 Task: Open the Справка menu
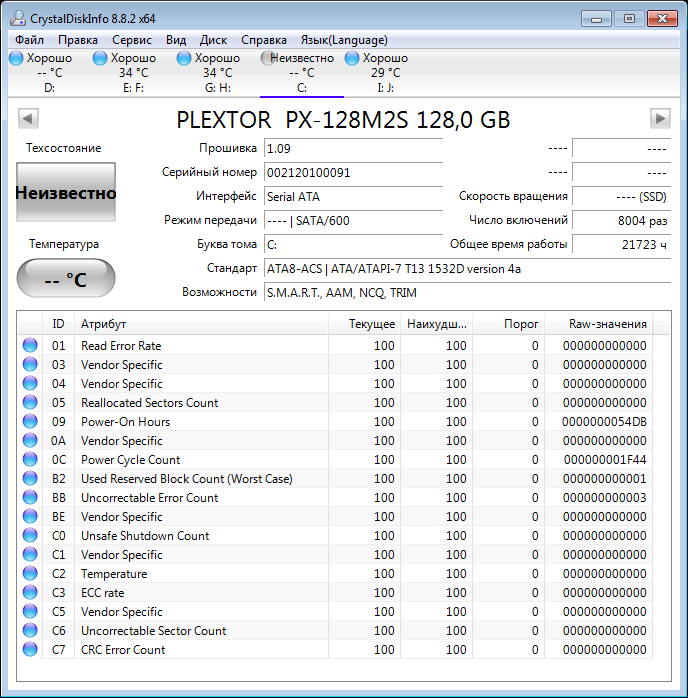(x=264, y=40)
